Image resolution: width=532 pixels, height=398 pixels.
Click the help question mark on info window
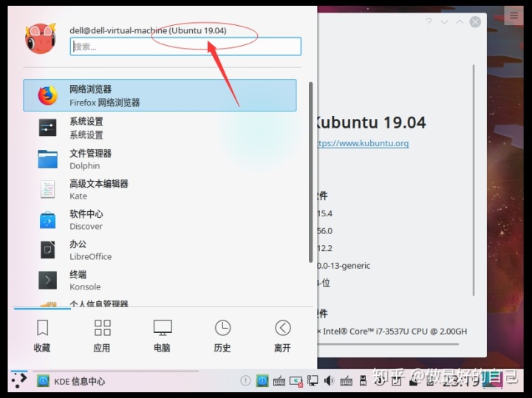tap(429, 22)
